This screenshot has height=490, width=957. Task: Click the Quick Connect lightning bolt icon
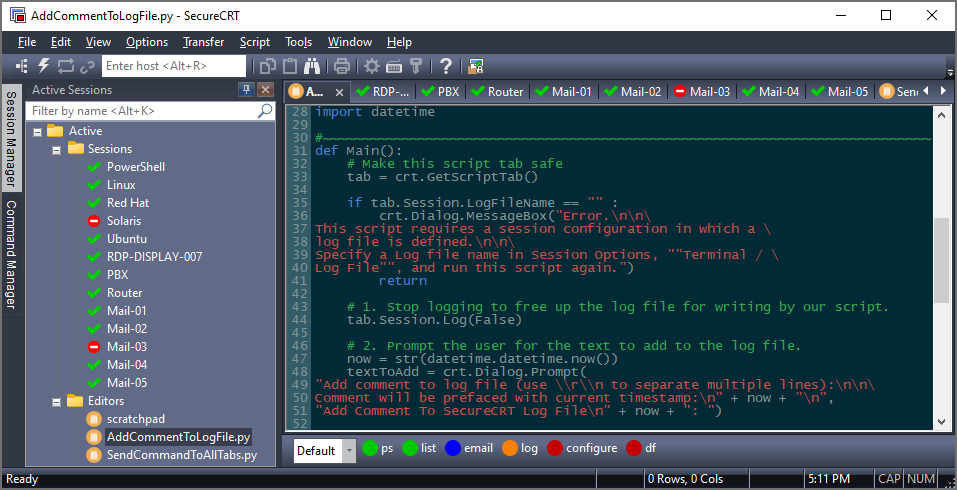tap(44, 66)
